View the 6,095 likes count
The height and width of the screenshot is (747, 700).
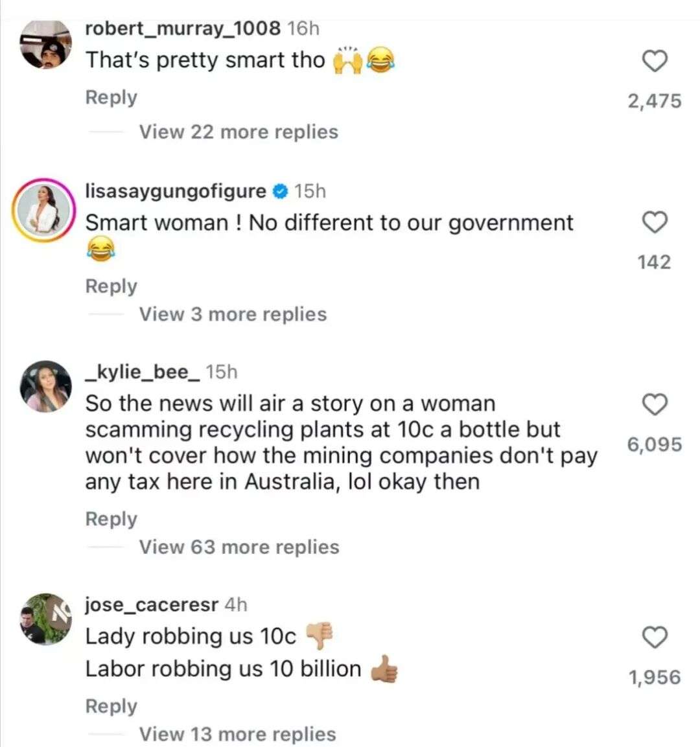coord(655,444)
